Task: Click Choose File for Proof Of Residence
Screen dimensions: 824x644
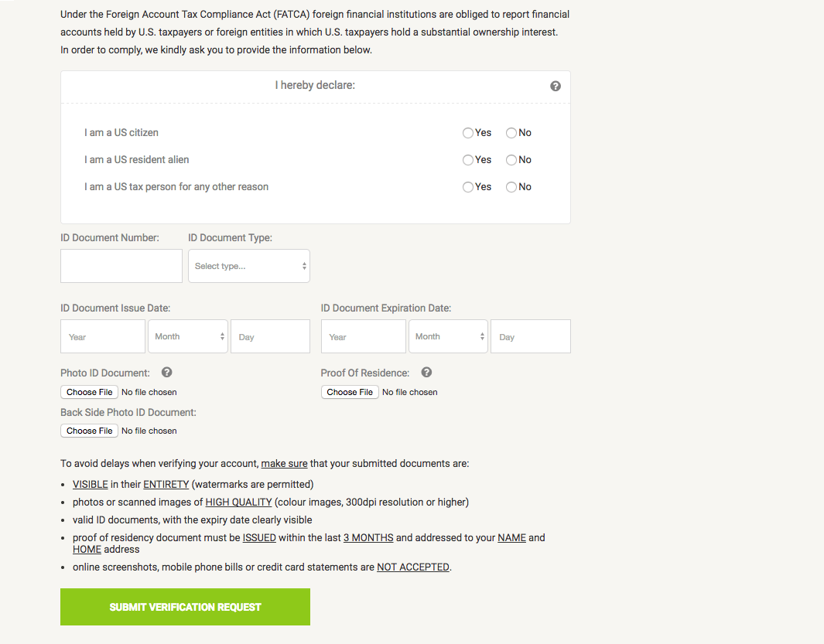Action: 350,392
